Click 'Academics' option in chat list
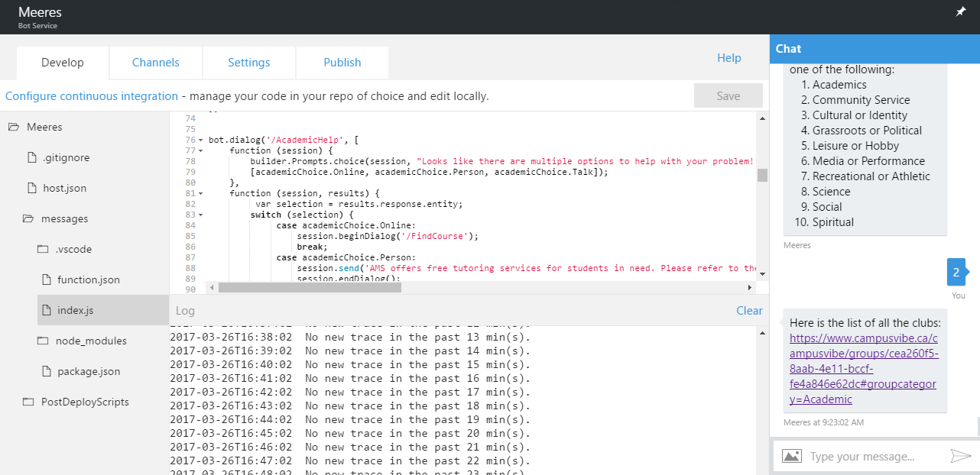980x475 pixels. coord(839,85)
